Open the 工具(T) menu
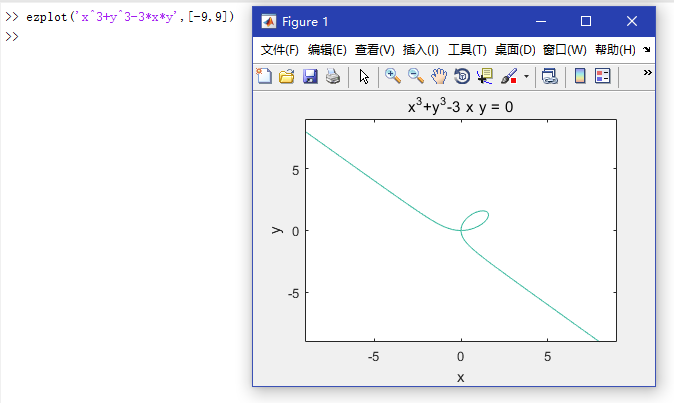674x403 pixels. pyautogui.click(x=467, y=50)
